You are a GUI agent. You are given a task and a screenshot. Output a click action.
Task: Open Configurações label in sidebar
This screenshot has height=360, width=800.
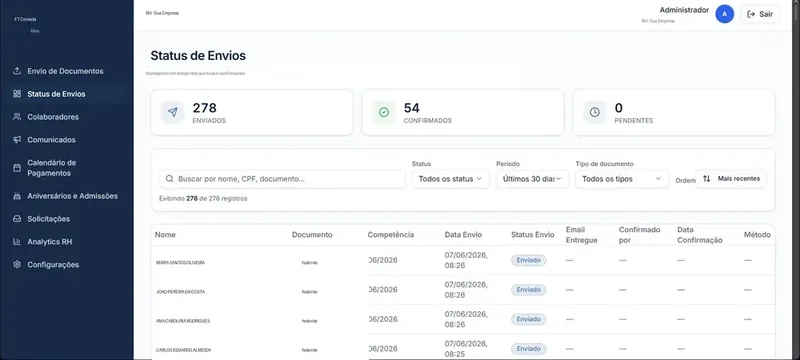click(53, 265)
